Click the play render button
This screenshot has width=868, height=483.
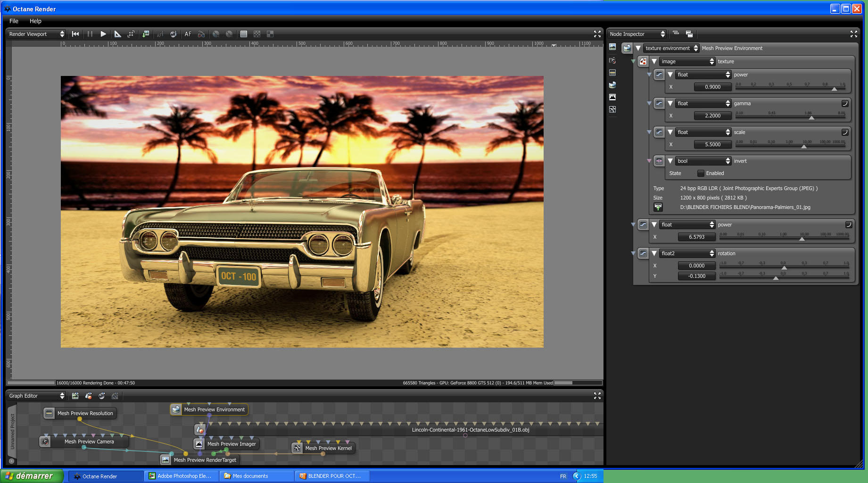[x=103, y=34]
